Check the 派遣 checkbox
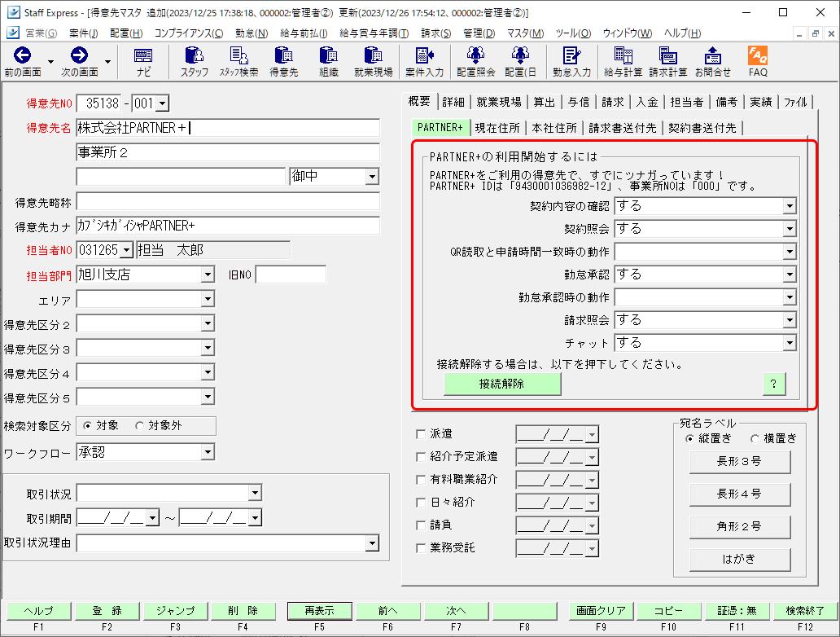This screenshot has width=840, height=637. (x=421, y=434)
